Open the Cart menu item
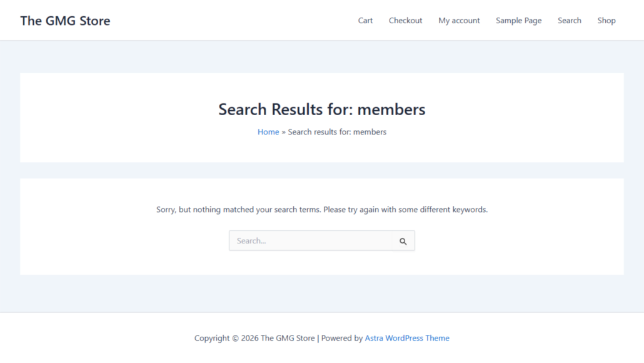 pyautogui.click(x=365, y=21)
